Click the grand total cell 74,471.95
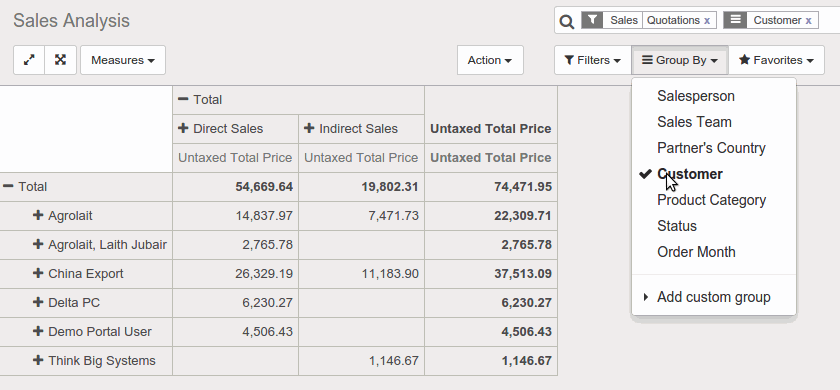This screenshot has width=840, height=390. (x=491, y=186)
